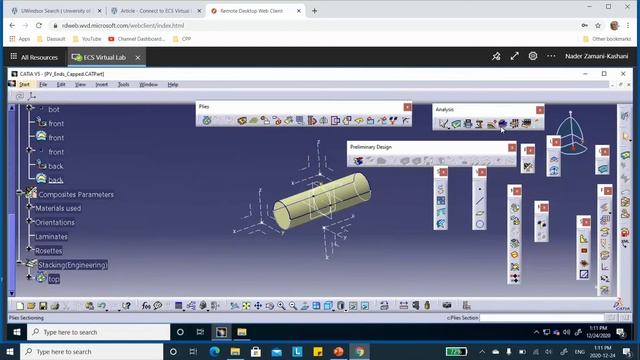Click the dotted grid icon in Analysis toolbar
The image size is (640, 360).
tap(514, 123)
